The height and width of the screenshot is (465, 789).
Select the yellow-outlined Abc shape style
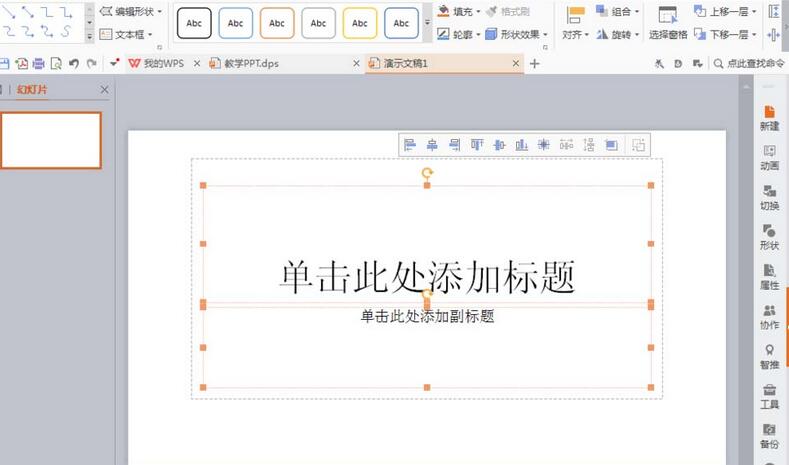click(360, 23)
